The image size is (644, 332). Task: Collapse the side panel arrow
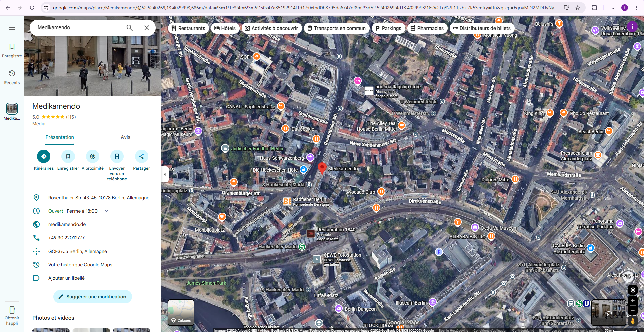(x=165, y=174)
